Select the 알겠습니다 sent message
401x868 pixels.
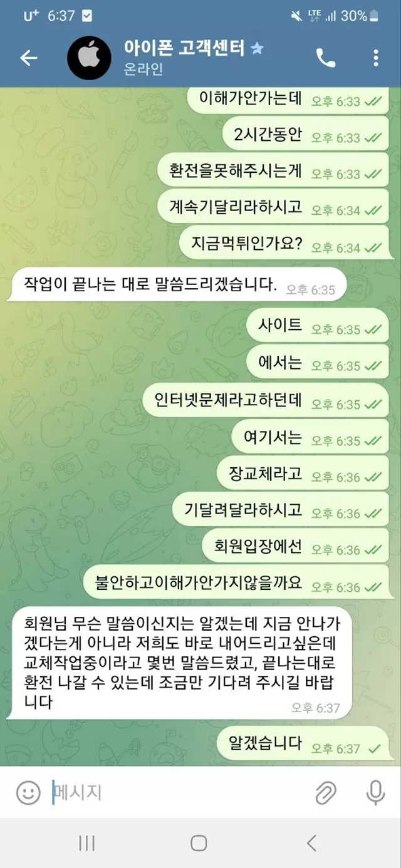(303, 744)
